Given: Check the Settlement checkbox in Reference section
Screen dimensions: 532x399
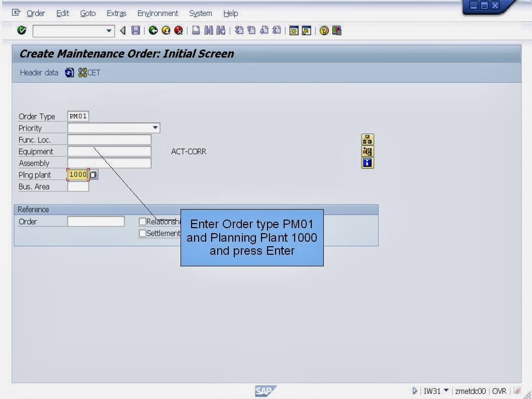Looking at the screenshot, I should pyautogui.click(x=142, y=233).
